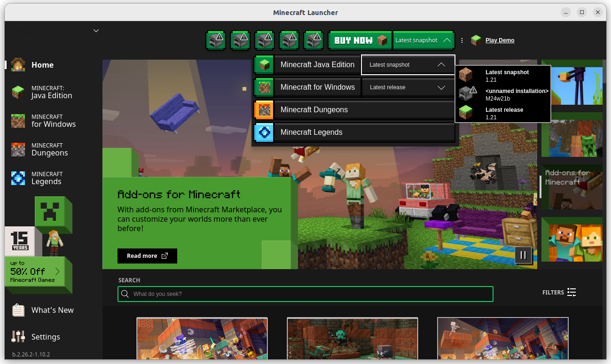611x364 pixels.
Task: Open the left news card thumbnail
Action: click(202, 339)
